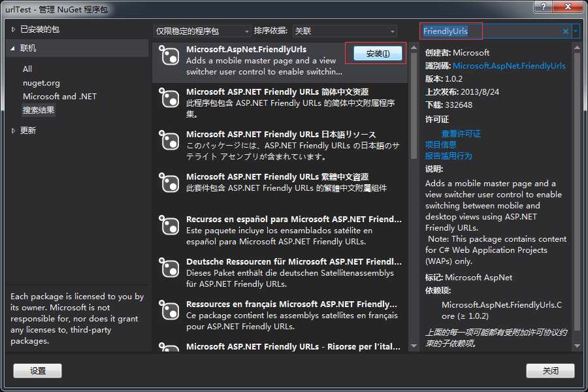This screenshot has width=588, height=392.
Task: Click the details pane scrollbar thumb
Action: [577, 191]
